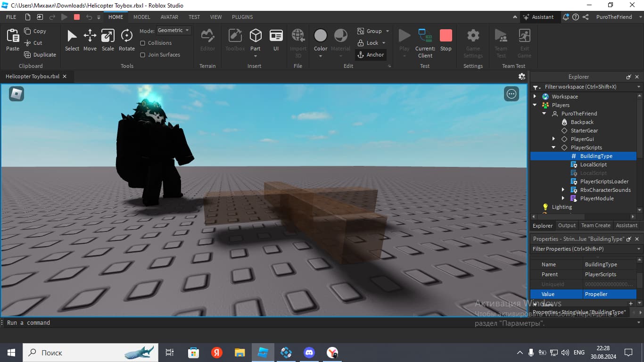This screenshot has height=362, width=644.
Task: Click the new file quick-access icon
Action: [28, 17]
